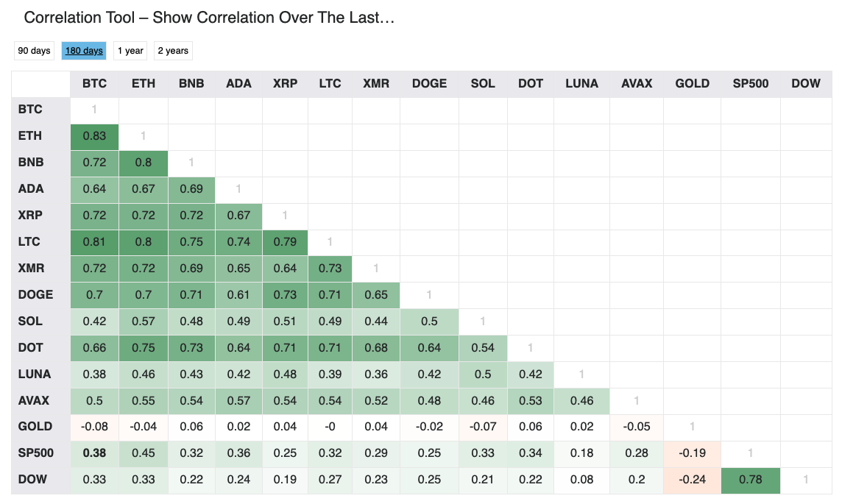Select the 90 days period
This screenshot has height=504, width=842.
[34, 51]
